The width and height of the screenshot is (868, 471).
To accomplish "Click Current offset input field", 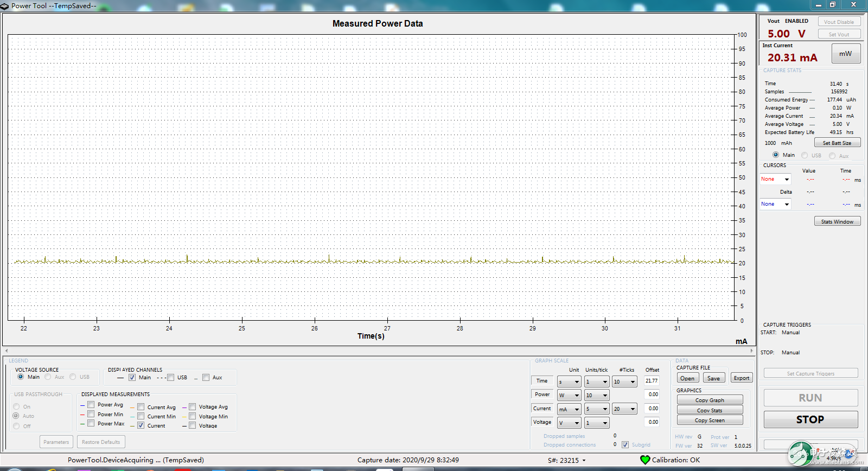I will pyautogui.click(x=652, y=408).
